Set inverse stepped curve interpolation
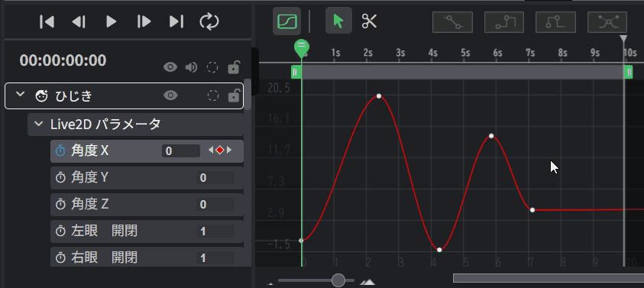This screenshot has height=288, width=644. point(555,22)
